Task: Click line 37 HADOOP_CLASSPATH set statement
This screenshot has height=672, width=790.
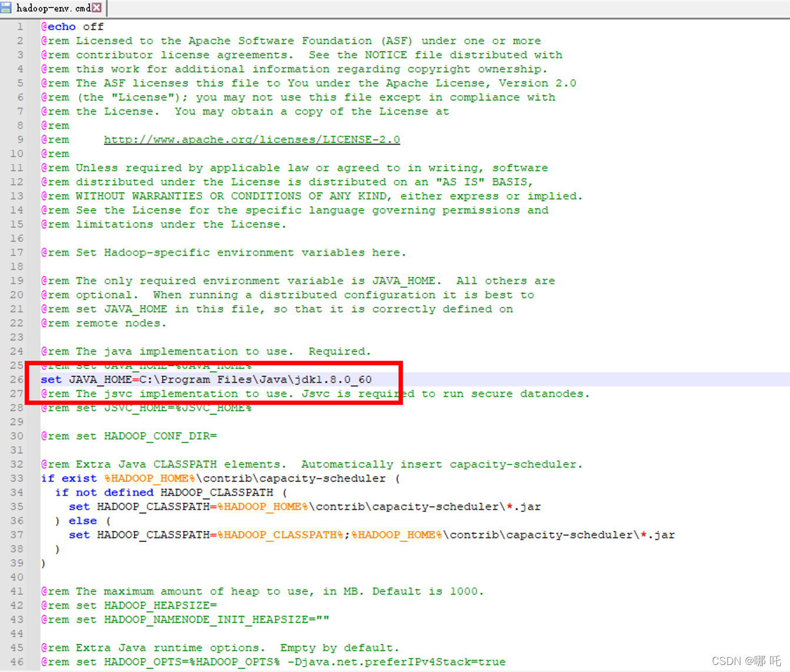Action: click(372, 534)
